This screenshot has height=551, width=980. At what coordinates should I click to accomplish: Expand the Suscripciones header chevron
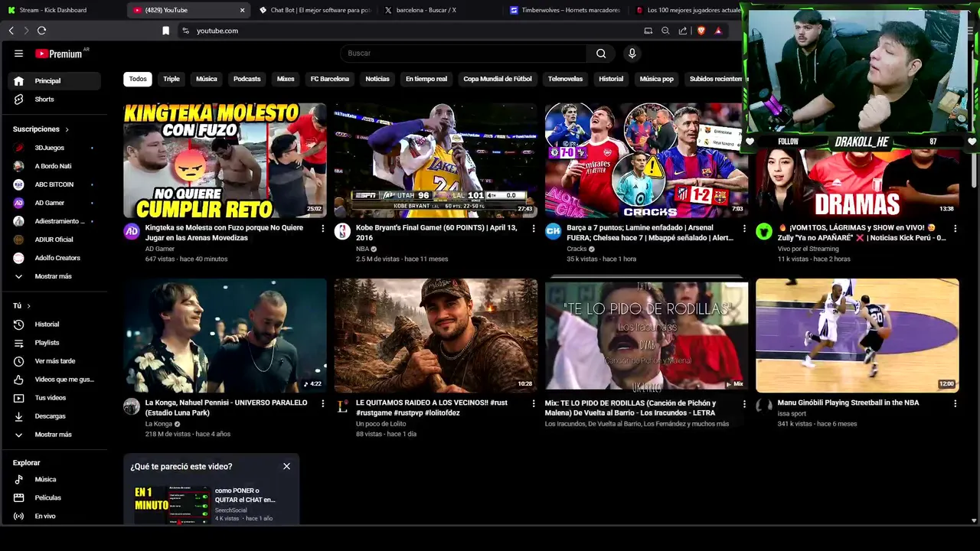point(67,129)
